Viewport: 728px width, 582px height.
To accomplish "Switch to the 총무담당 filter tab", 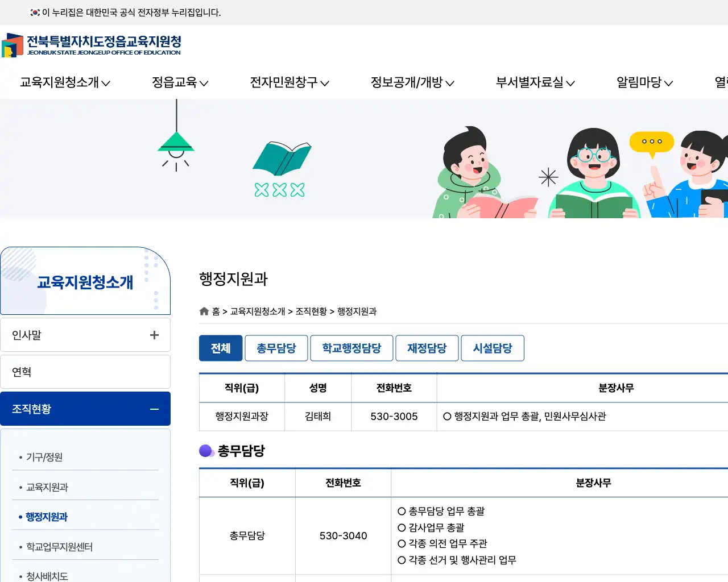I will click(x=276, y=348).
